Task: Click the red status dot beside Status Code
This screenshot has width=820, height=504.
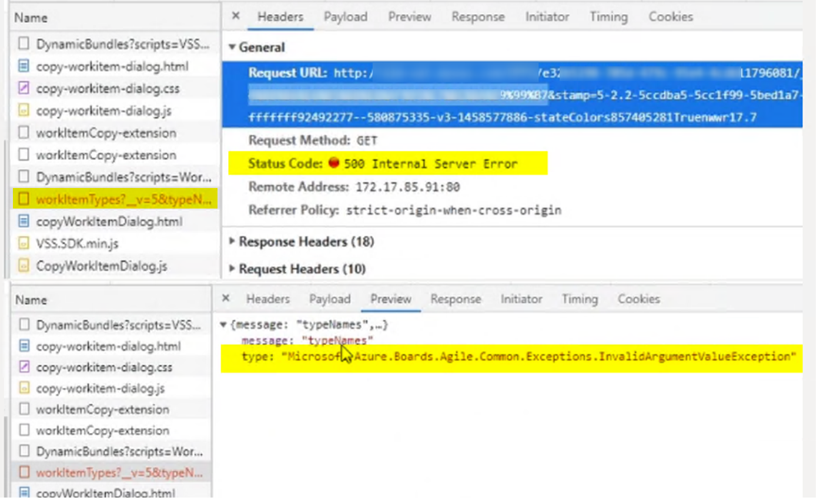Action: (x=333, y=163)
